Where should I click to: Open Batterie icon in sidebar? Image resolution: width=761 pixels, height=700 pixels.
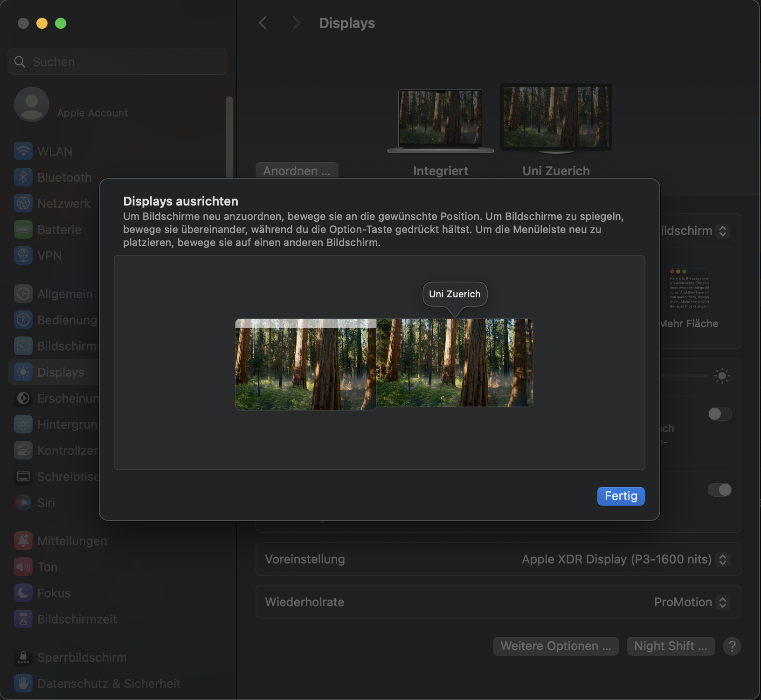[x=23, y=229]
